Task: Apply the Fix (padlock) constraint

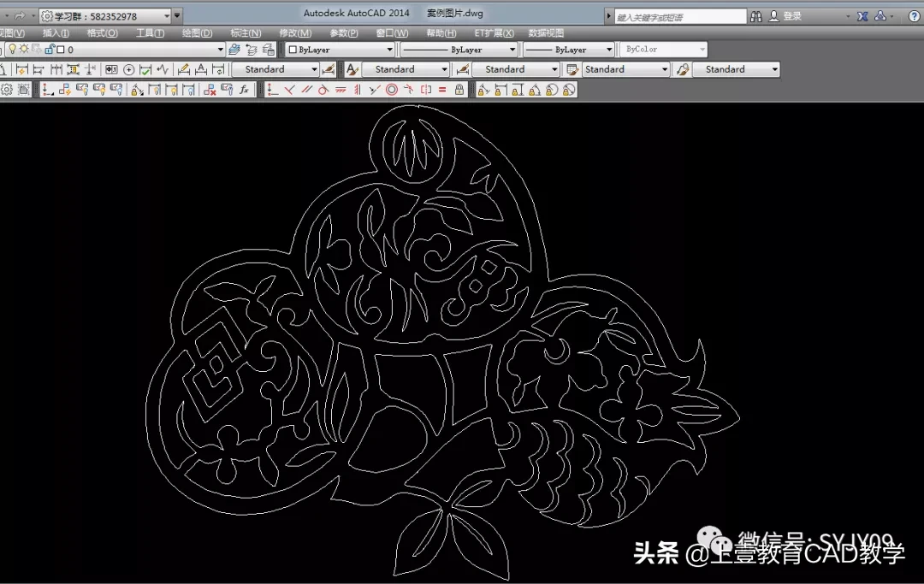Action: 459,90
